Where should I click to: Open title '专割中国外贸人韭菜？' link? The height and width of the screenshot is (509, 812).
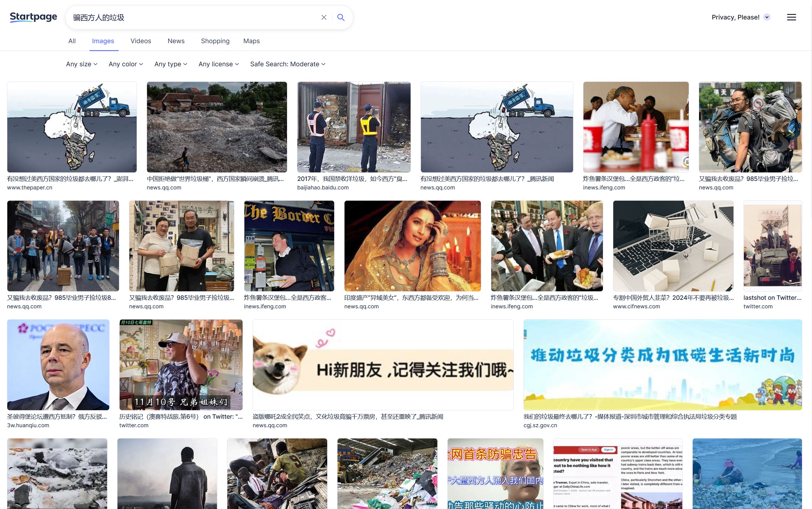pos(673,298)
